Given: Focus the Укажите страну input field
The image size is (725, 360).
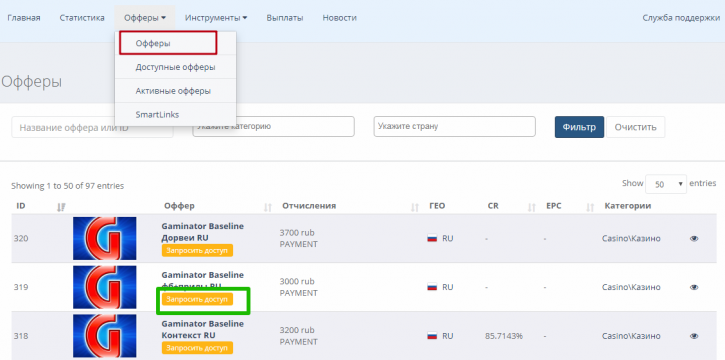Looking at the screenshot, I should click(x=455, y=126).
